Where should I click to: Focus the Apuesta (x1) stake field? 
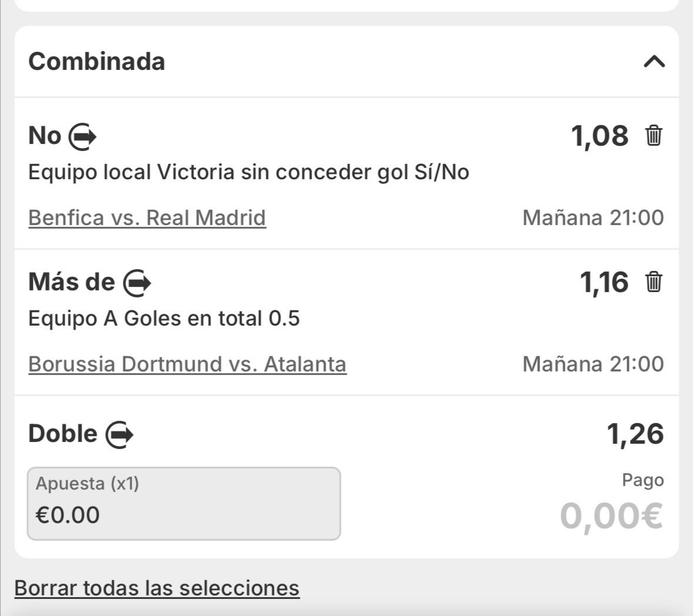tap(183, 504)
